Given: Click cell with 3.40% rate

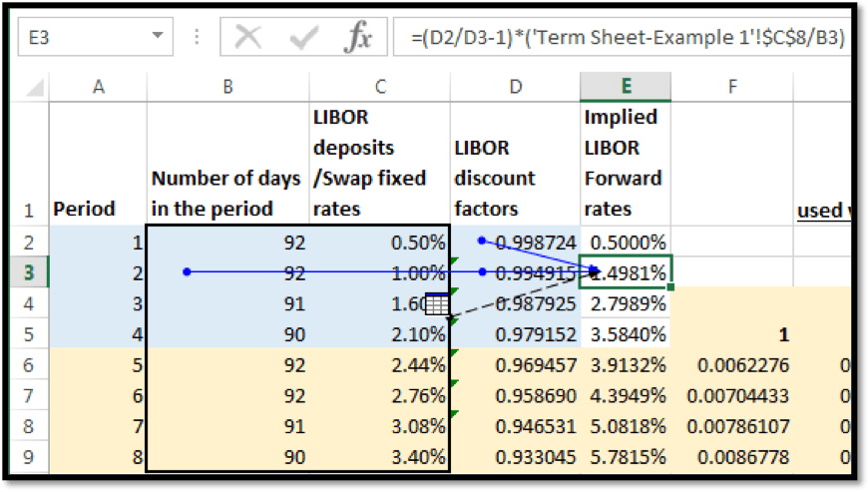Looking at the screenshot, I should coord(380,457).
